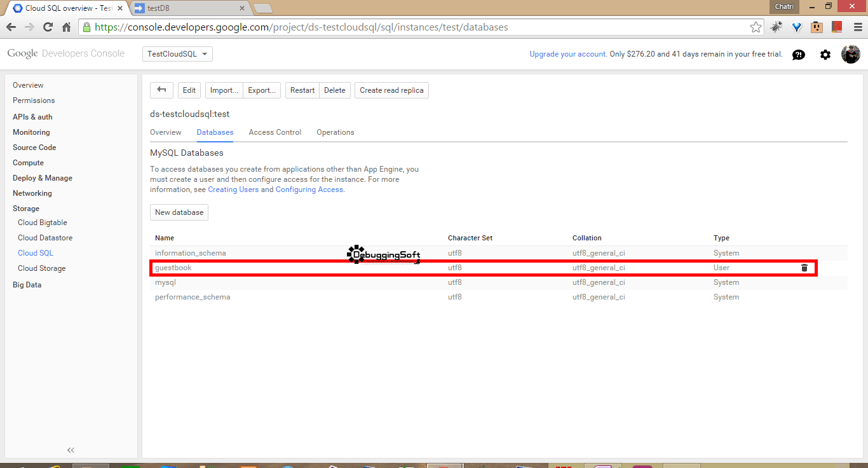Click the Type column header

click(x=721, y=238)
